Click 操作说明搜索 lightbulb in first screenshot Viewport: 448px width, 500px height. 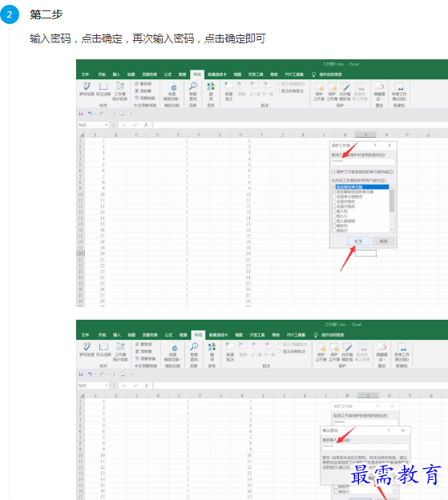pyautogui.click(x=313, y=75)
